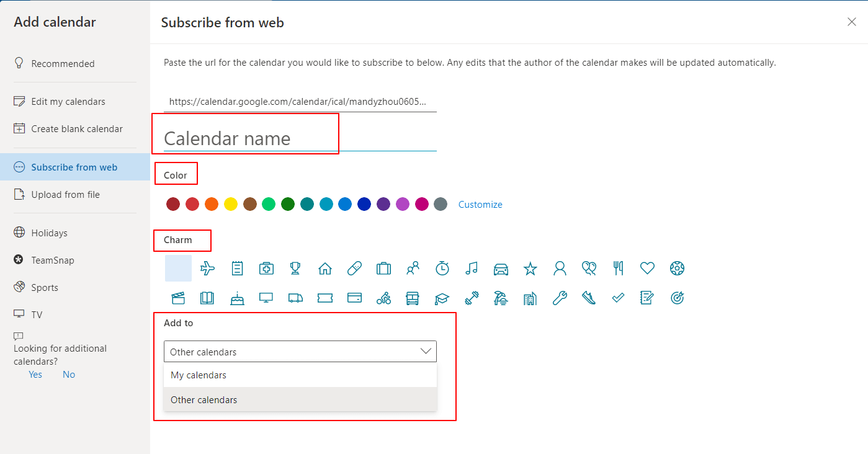Choose the orange color swatch
Viewport: 868px width, 454px height.
pos(212,204)
